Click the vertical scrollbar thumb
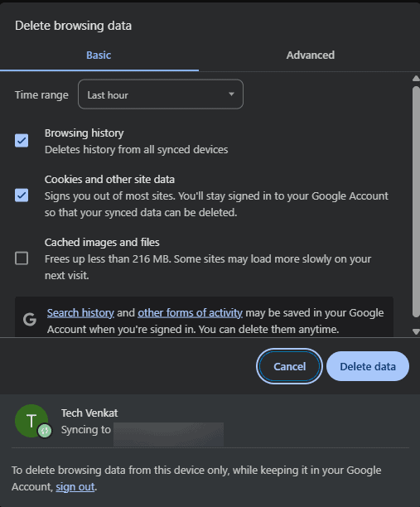420x507 pixels. pyautogui.click(x=416, y=201)
